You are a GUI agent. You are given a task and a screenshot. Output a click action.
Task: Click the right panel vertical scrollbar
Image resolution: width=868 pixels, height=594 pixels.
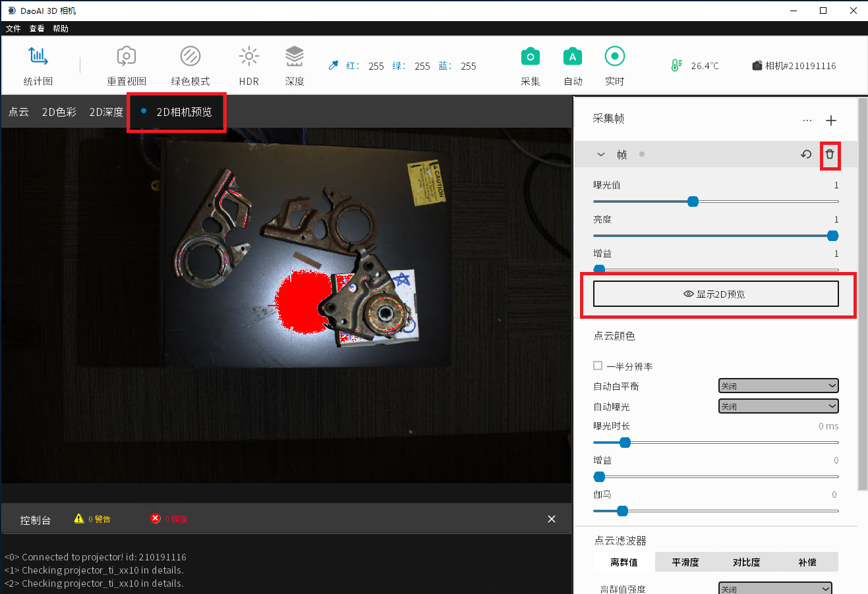863,294
